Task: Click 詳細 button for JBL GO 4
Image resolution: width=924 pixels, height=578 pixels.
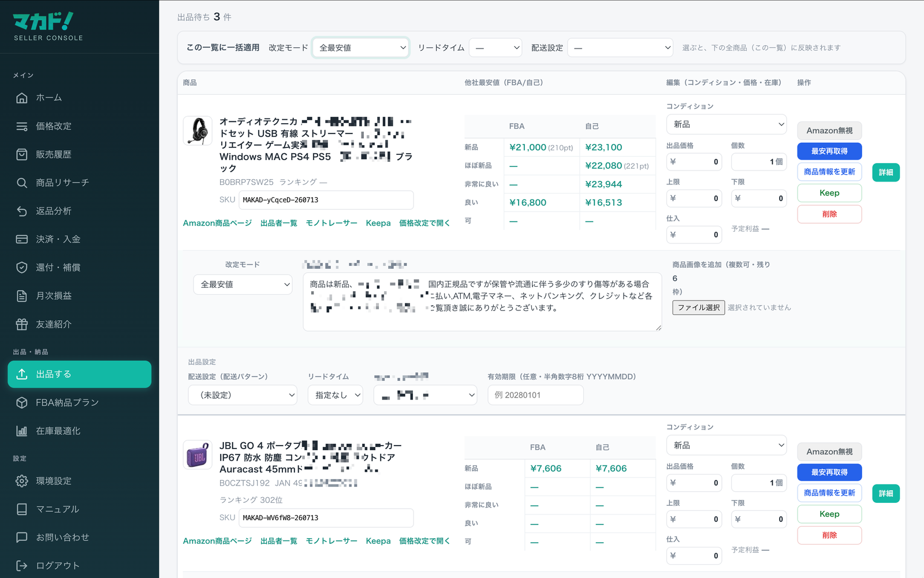Action: click(x=886, y=494)
